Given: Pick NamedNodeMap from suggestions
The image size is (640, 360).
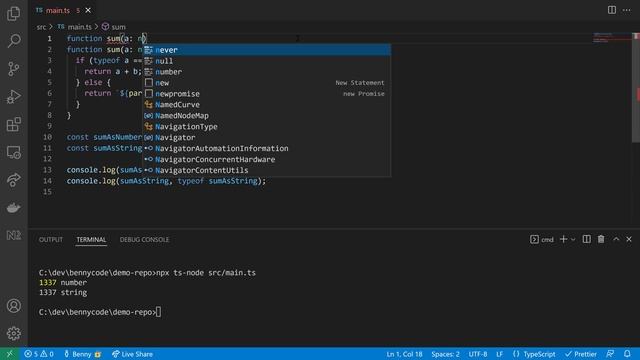Looking at the screenshot, I should tap(267, 116).
